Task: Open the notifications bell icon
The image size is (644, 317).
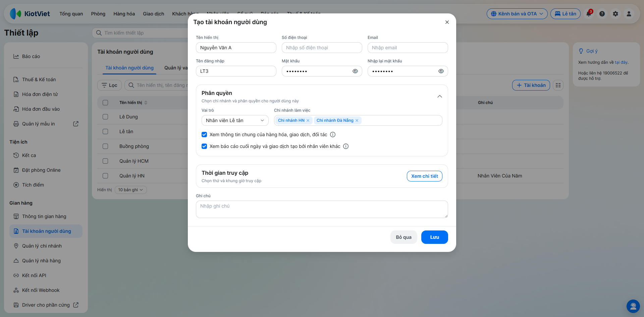Action: 589,14
